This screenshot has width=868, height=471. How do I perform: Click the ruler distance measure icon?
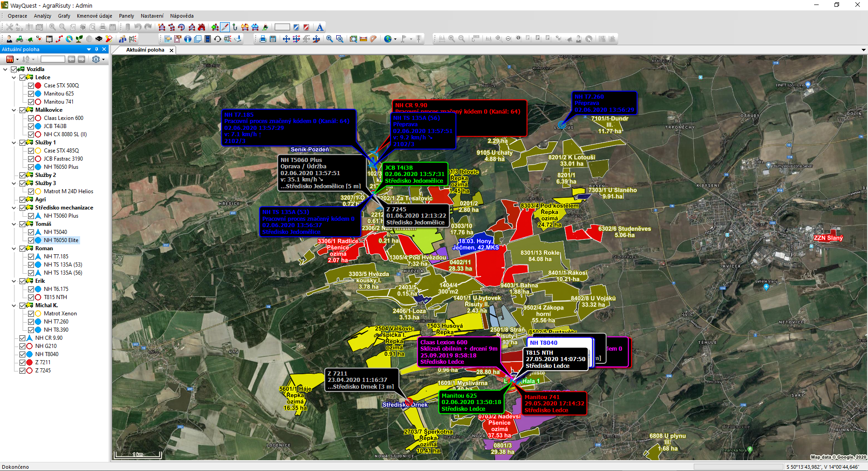[363, 39]
